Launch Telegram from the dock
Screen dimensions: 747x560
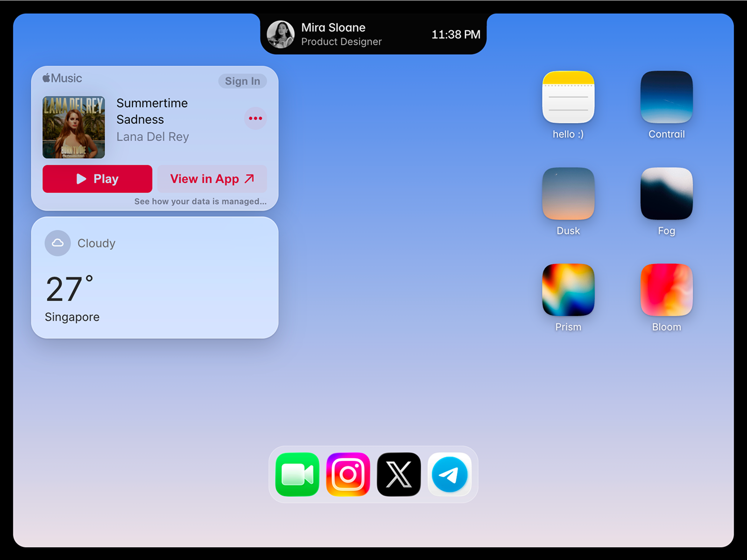pos(450,475)
